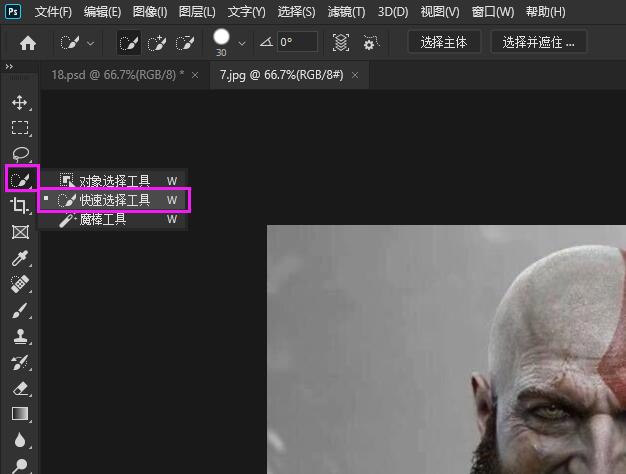Screen dimensions: 626x474
Task: Open the 视图(V) menu
Action: point(440,12)
